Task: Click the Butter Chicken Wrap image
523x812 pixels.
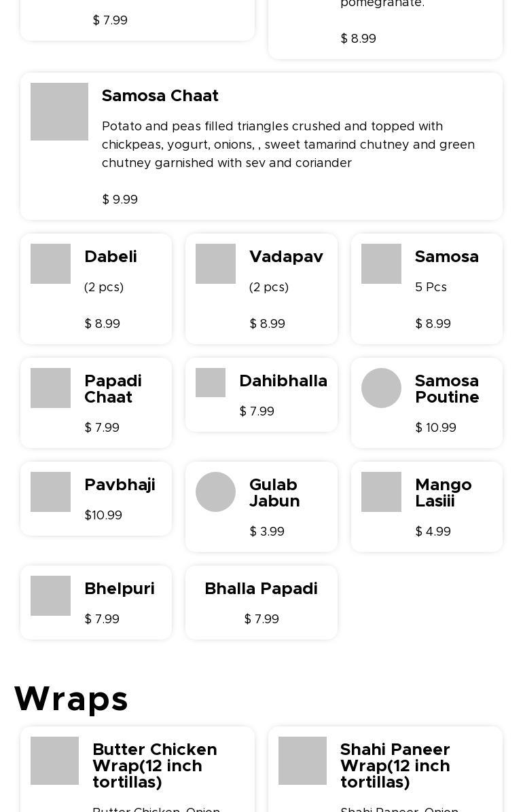Action: click(54, 760)
